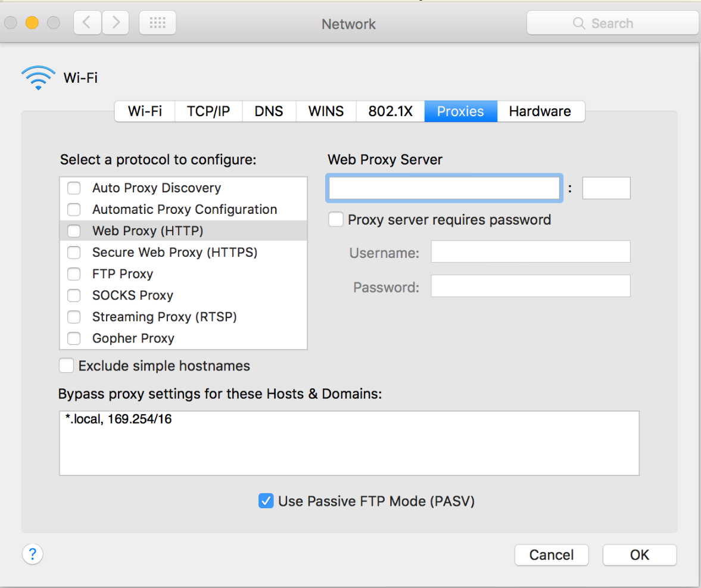Click the forward navigation arrow
701x588 pixels.
(x=116, y=23)
